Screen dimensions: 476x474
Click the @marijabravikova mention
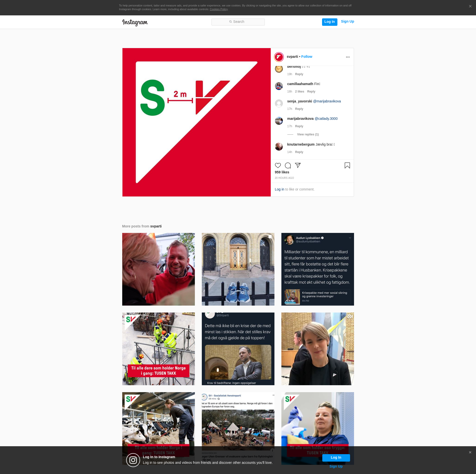(327, 101)
